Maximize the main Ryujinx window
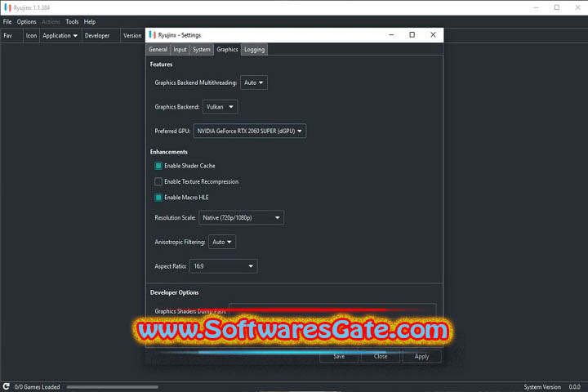This screenshot has height=392, width=588. [x=557, y=7]
